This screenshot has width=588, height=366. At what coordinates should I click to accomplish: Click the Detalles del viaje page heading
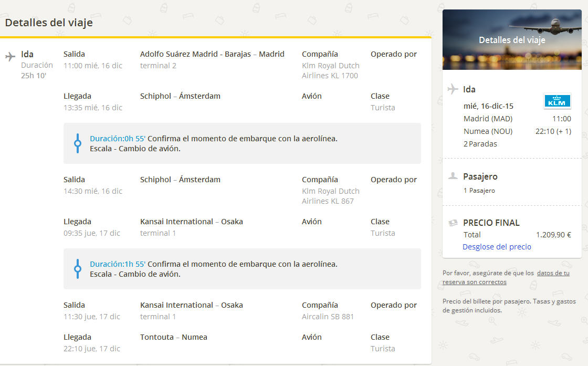(x=49, y=23)
